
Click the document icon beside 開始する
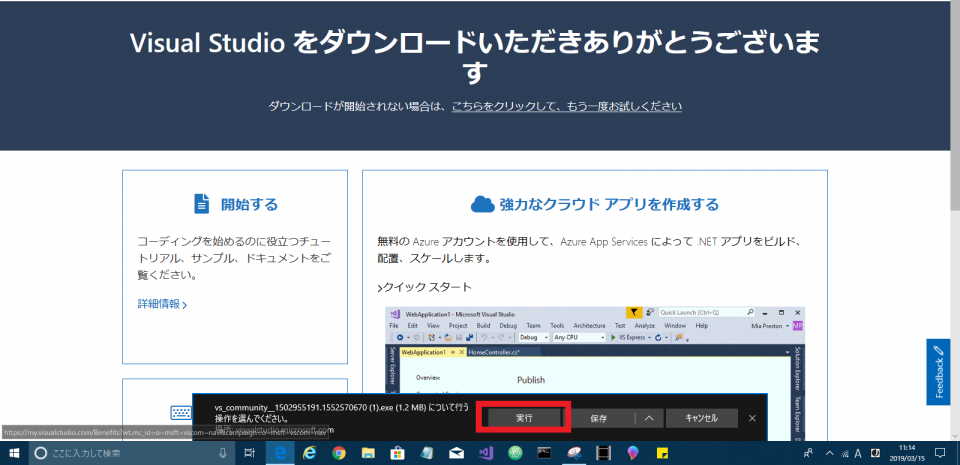coord(201,204)
